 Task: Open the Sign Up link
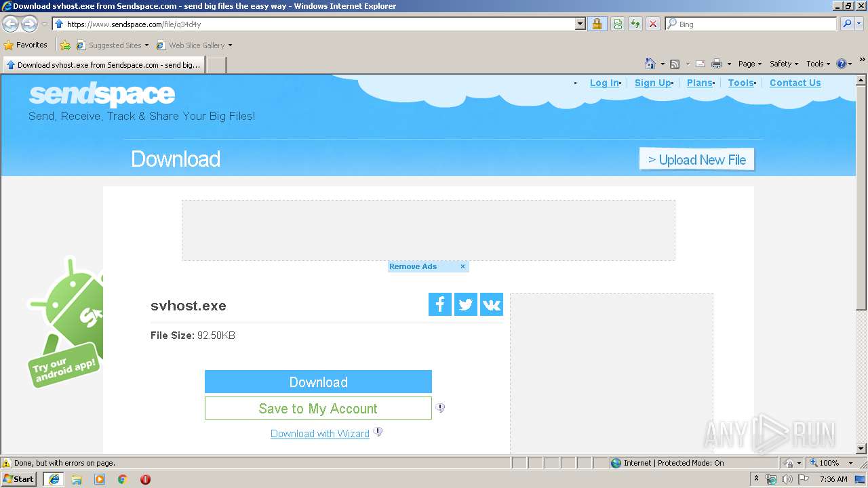[652, 83]
